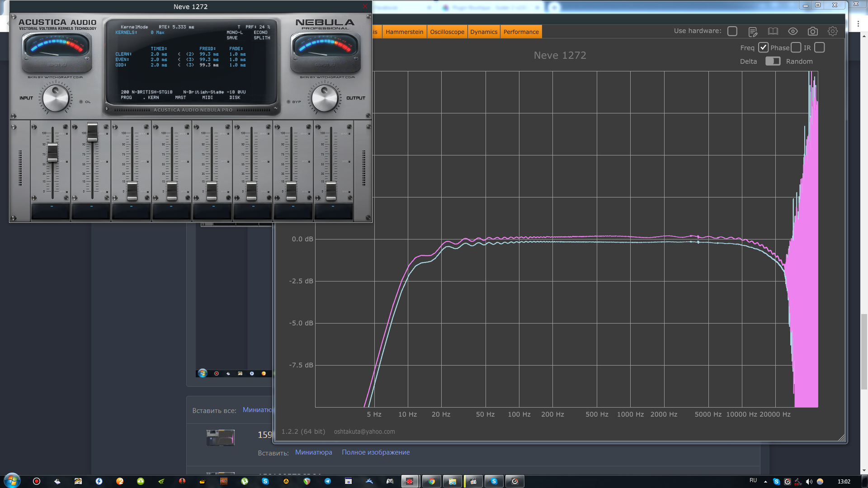Open the game controller taskbar icon
The image size is (868, 488).
[390, 481]
